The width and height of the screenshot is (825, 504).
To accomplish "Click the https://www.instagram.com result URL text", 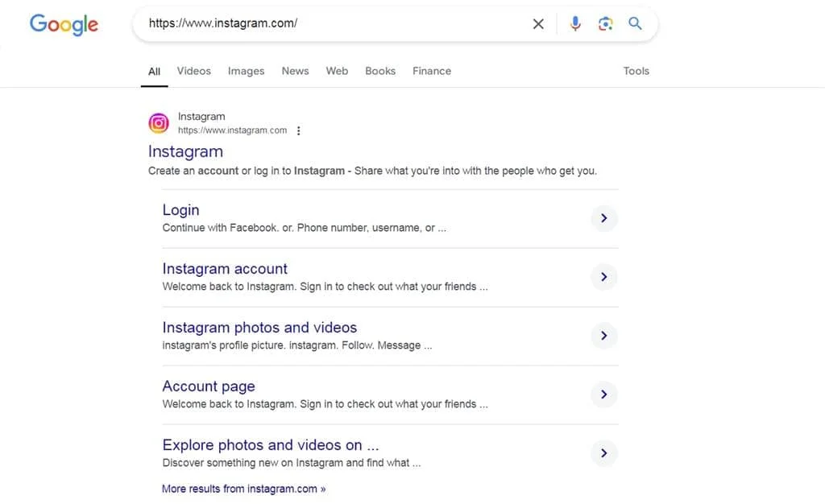I will 232,130.
